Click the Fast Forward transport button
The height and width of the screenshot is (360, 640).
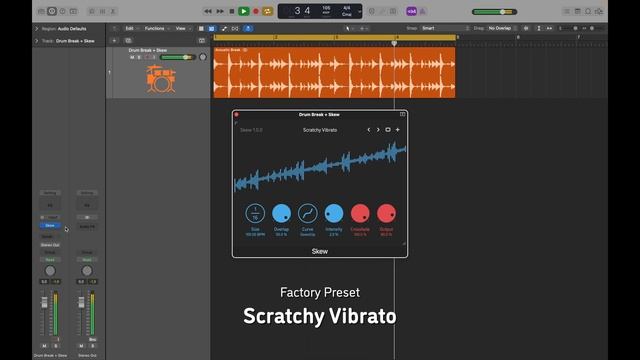[220, 11]
